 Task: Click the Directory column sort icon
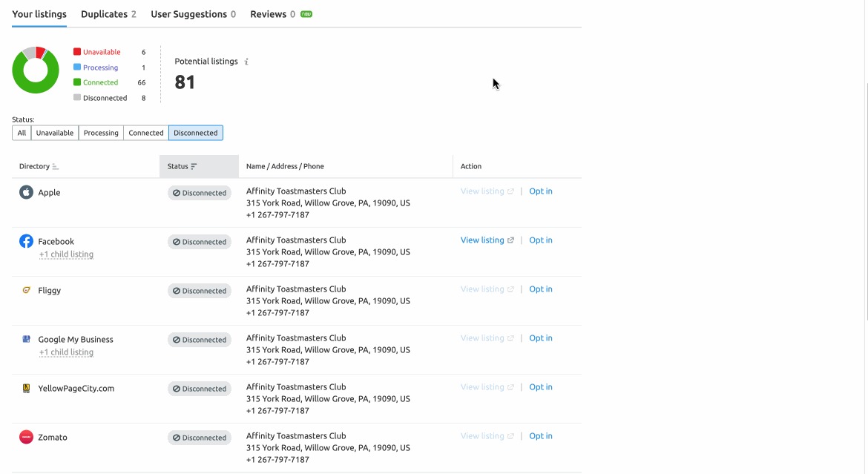(x=56, y=167)
